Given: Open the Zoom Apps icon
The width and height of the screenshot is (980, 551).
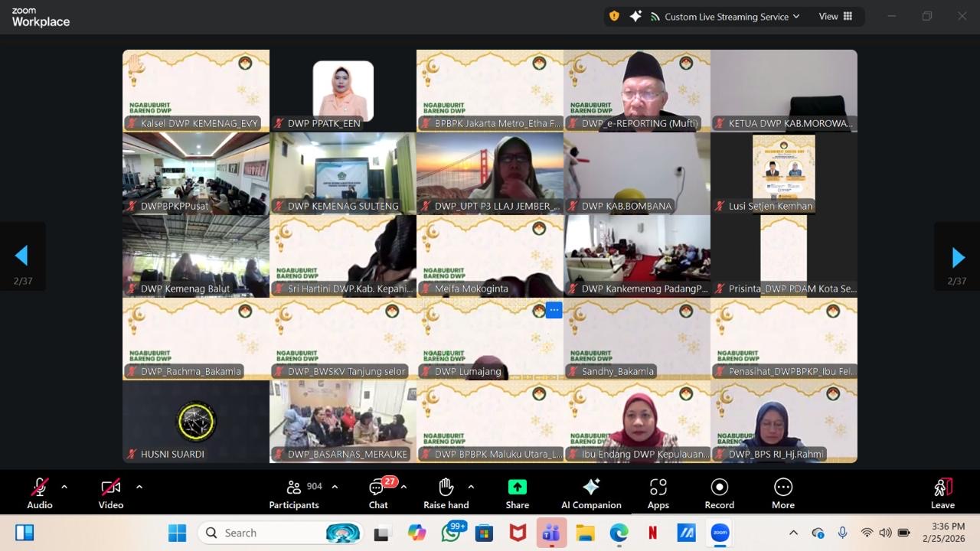Looking at the screenshot, I should tap(658, 487).
